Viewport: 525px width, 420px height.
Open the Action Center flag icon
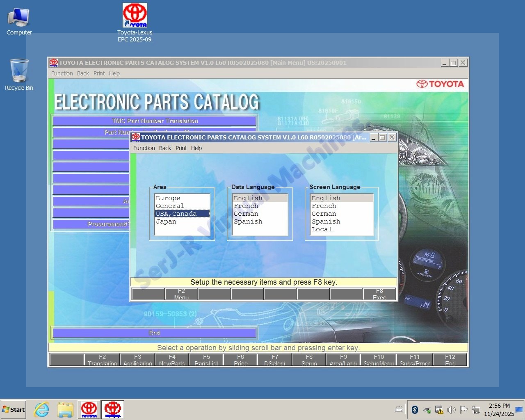[464, 409]
